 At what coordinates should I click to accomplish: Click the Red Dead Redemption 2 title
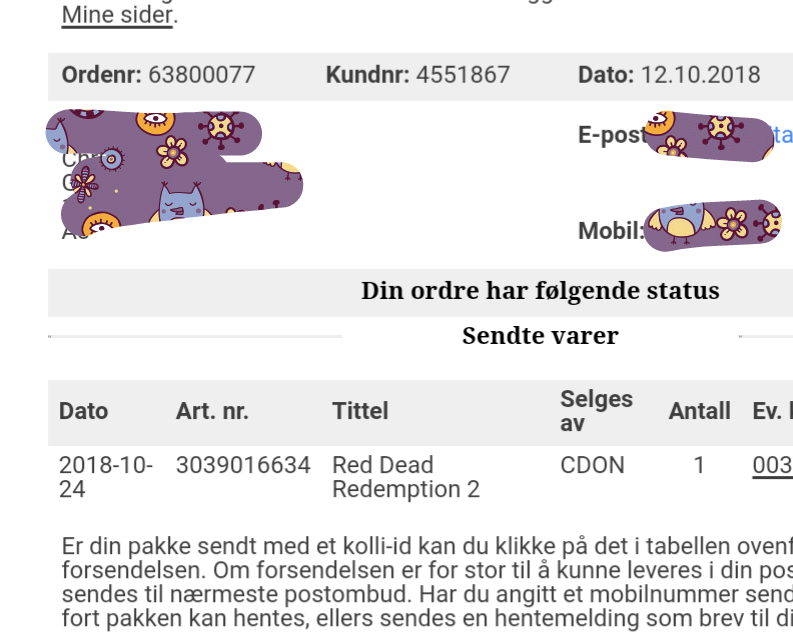pyautogui.click(x=406, y=477)
